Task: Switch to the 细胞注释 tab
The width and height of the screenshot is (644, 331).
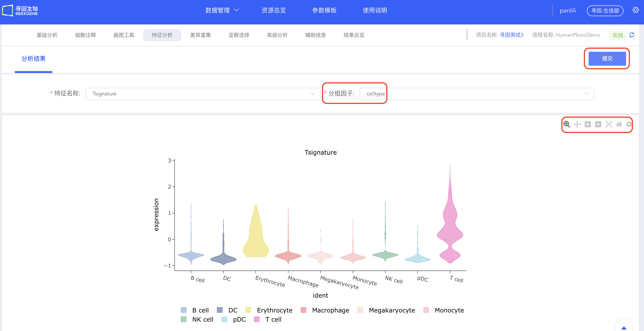Action: (85, 35)
